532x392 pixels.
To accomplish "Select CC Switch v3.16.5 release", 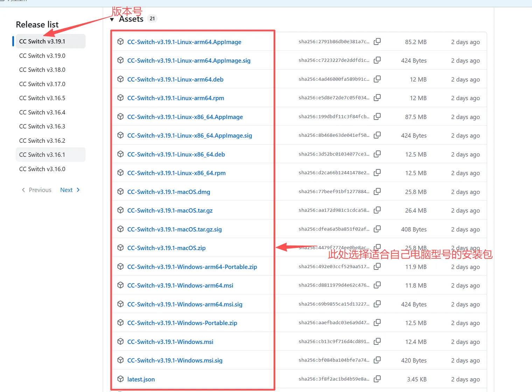I will [x=50, y=98].
